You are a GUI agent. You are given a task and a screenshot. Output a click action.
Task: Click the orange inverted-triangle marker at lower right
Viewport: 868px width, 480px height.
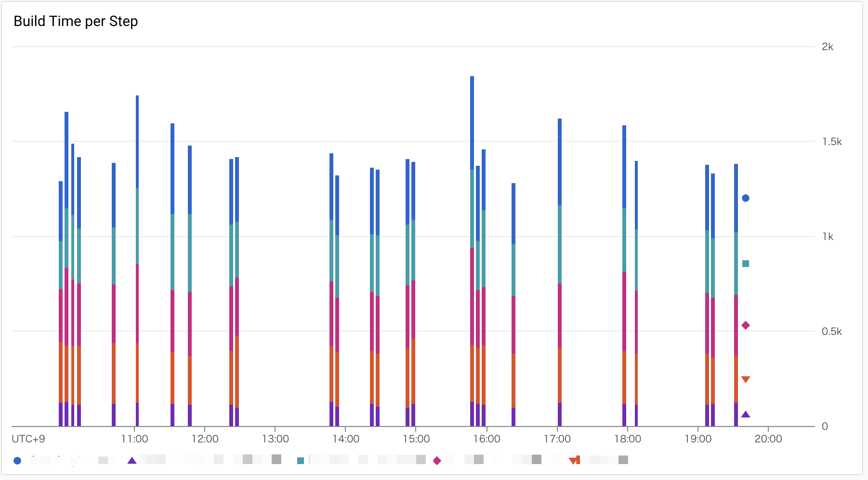coord(746,379)
